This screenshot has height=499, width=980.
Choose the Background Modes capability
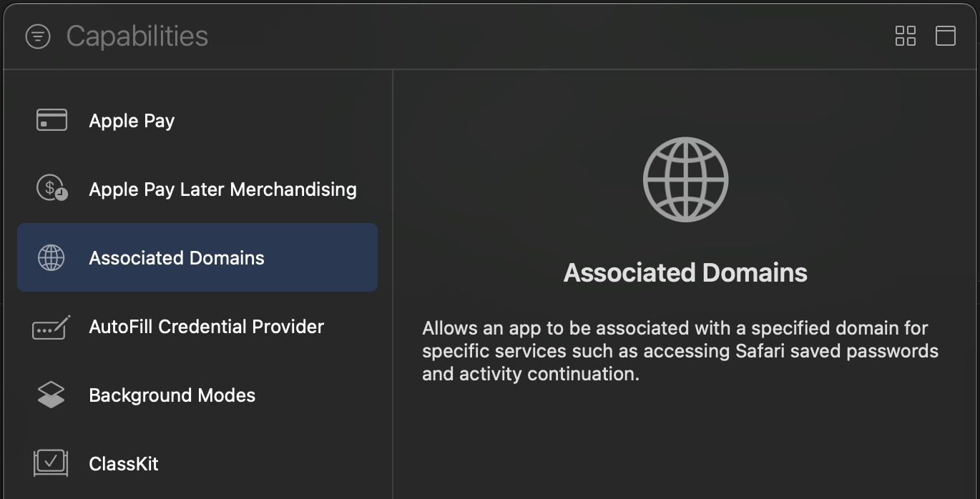[x=172, y=395]
